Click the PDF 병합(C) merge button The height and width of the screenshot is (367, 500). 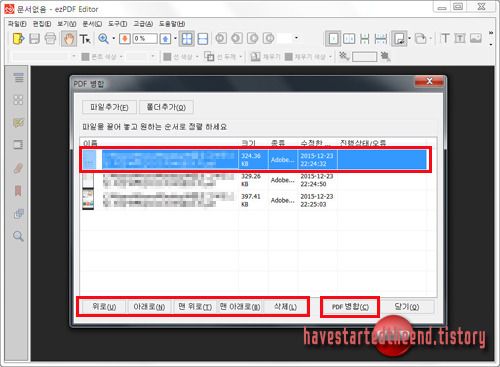(350, 307)
